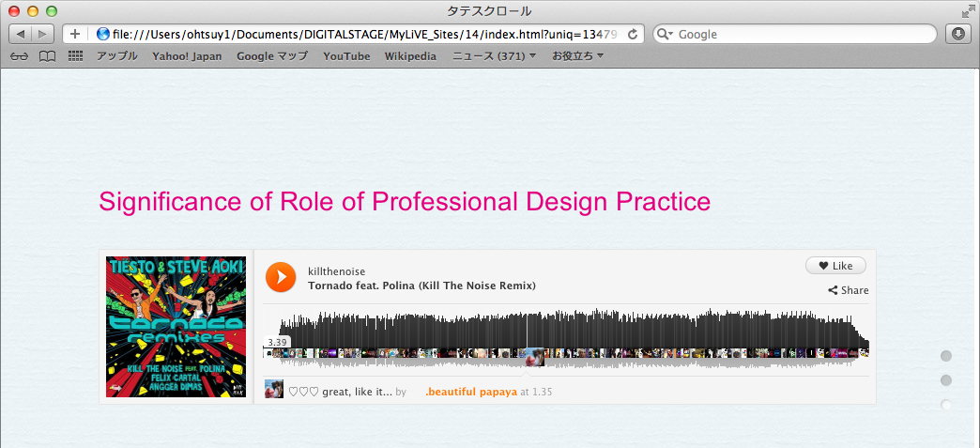The image size is (980, 448).
Task: Go back with Safari's back arrow
Action: (x=22, y=34)
